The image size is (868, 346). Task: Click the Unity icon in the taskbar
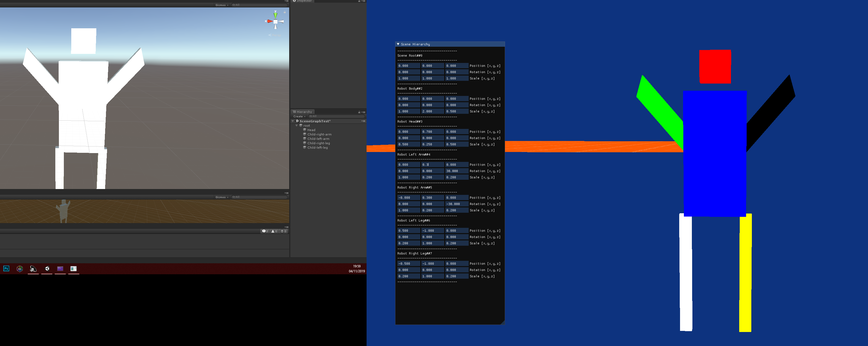point(47,269)
